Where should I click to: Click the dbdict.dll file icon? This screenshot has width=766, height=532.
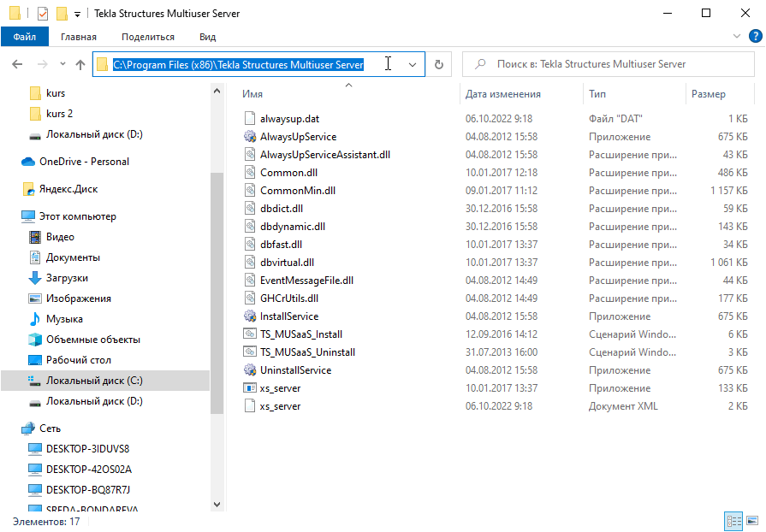point(250,209)
